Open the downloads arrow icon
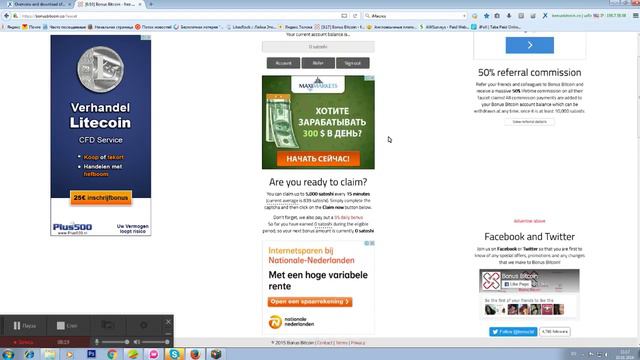The height and width of the screenshot is (360, 640). [x=509, y=16]
